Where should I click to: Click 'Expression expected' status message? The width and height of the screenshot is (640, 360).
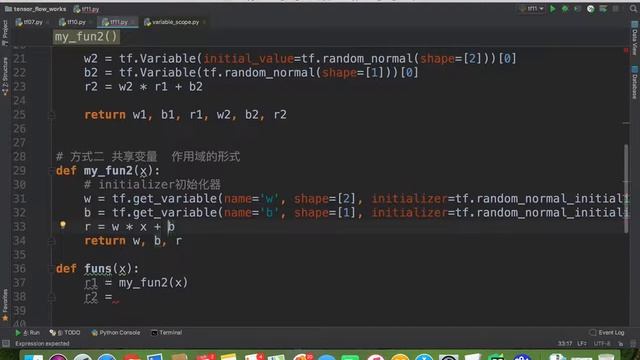(x=42, y=344)
